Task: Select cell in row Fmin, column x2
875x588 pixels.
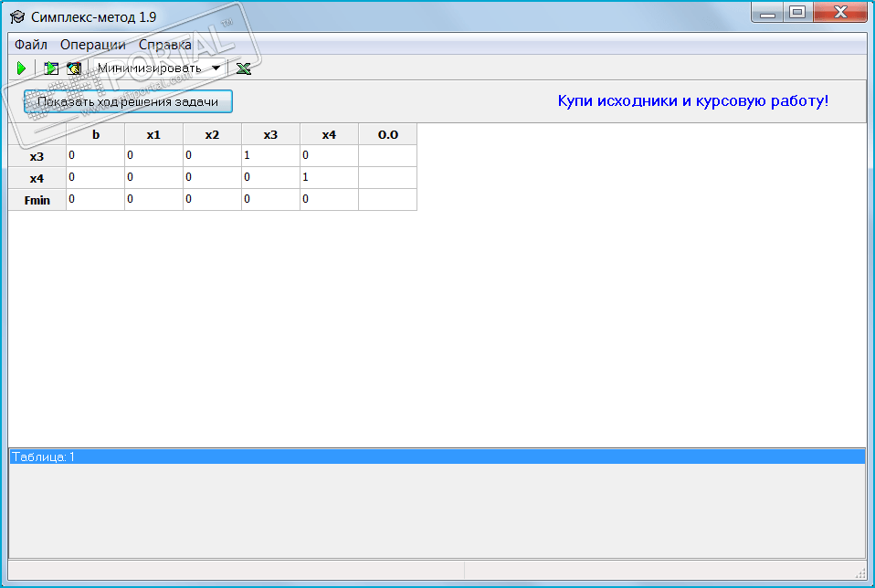Action: (x=212, y=200)
